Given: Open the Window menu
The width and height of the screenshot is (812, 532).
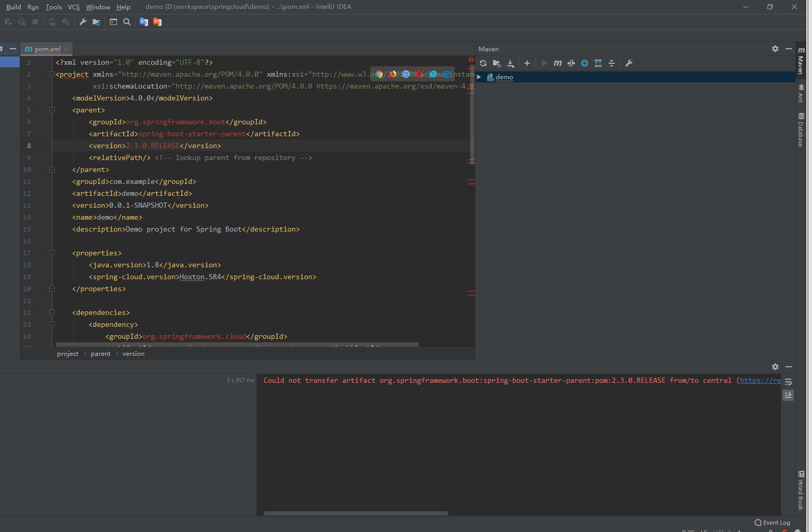Looking at the screenshot, I should (x=98, y=7).
